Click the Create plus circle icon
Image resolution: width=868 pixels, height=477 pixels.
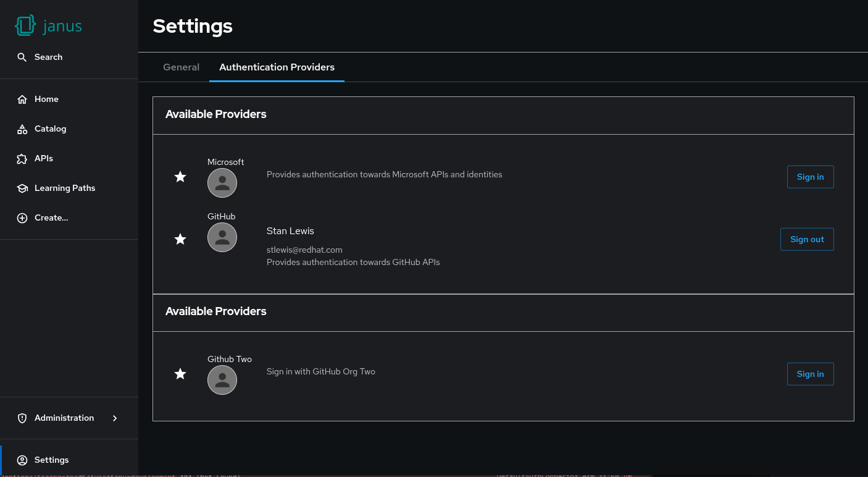click(x=22, y=217)
